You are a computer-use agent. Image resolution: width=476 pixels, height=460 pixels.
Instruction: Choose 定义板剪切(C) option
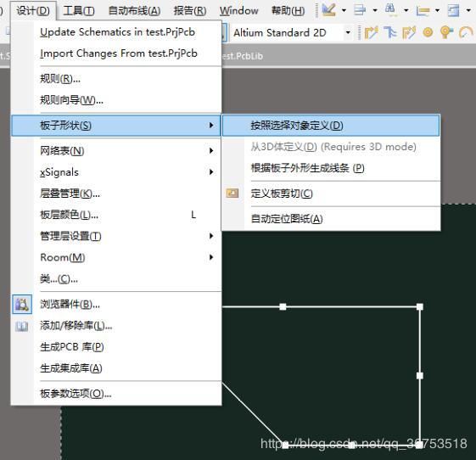pos(331,194)
